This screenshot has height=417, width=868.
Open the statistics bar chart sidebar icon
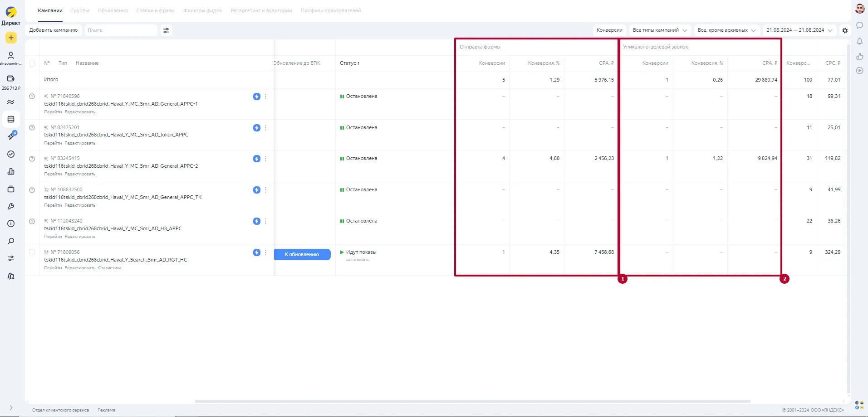click(11, 171)
